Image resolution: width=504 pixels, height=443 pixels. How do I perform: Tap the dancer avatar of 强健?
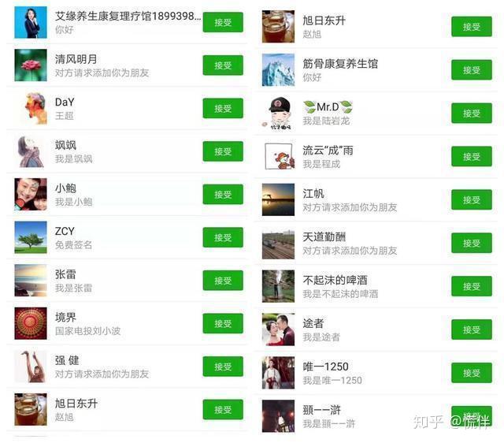(31, 367)
